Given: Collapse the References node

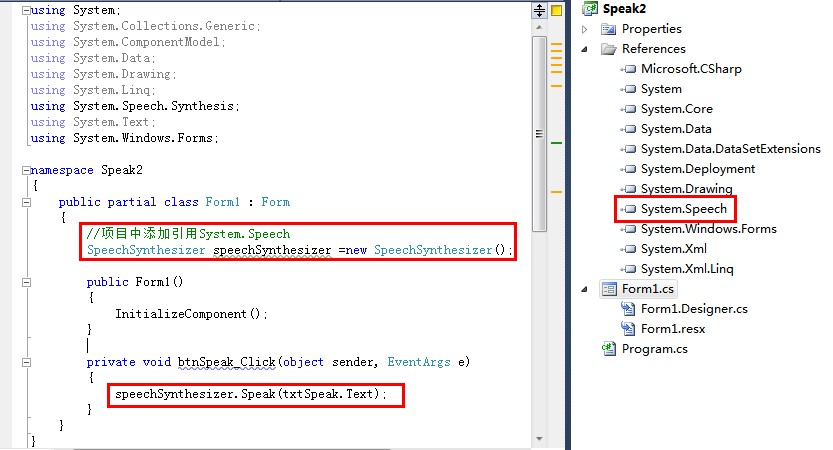Looking at the screenshot, I should coord(585,49).
